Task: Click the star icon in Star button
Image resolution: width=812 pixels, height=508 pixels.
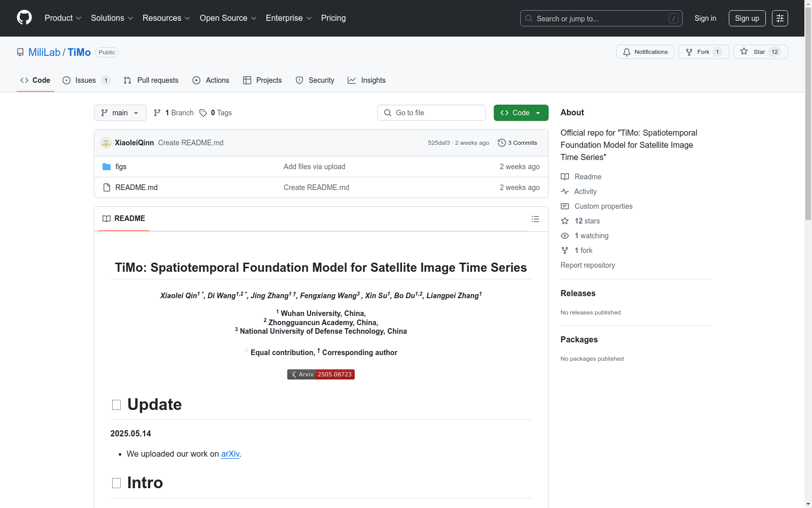Action: 744,51
